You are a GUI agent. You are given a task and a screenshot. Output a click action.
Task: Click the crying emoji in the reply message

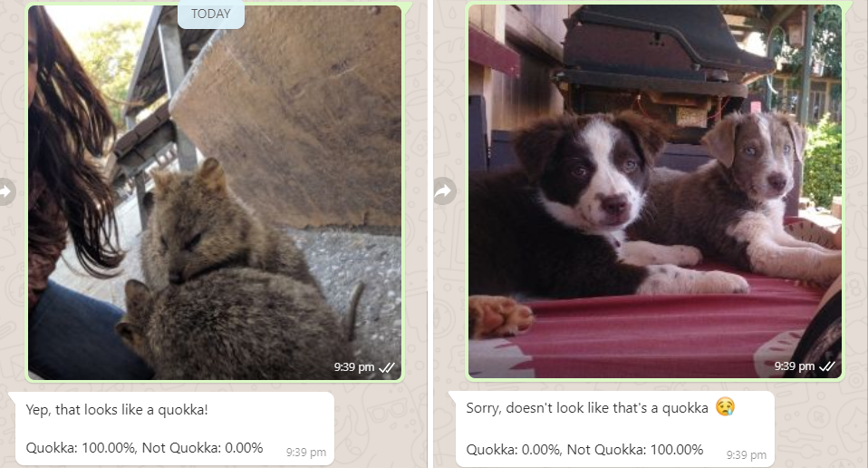pos(725,407)
